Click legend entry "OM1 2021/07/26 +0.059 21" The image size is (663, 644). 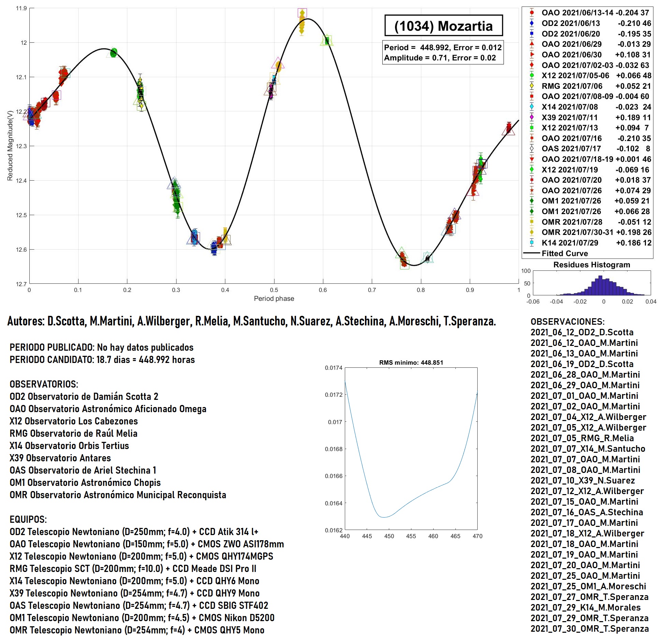589,201
